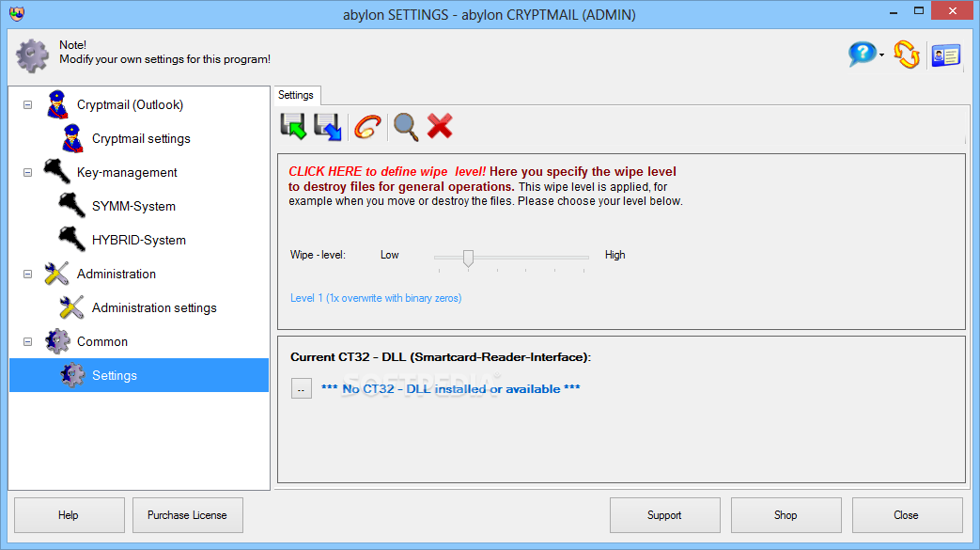
Task: Click the 'Low' label of wipe level
Action: click(x=389, y=255)
